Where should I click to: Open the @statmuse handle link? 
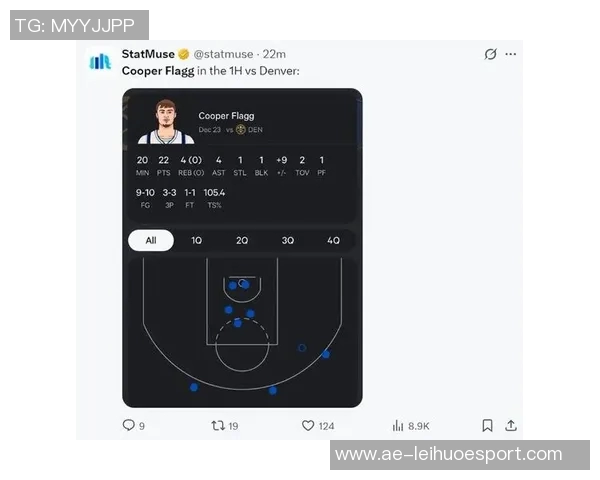[223, 54]
